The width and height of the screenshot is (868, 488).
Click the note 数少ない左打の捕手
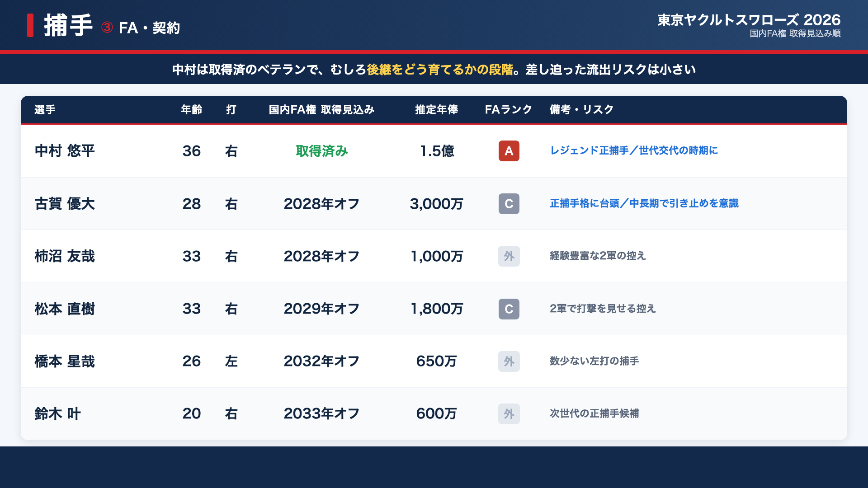[594, 361]
